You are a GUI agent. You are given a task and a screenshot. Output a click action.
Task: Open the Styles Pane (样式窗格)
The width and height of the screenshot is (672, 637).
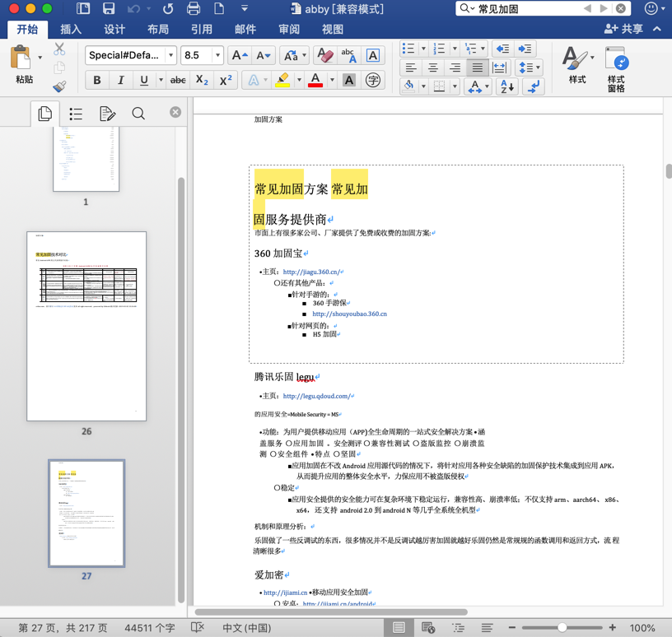point(616,69)
